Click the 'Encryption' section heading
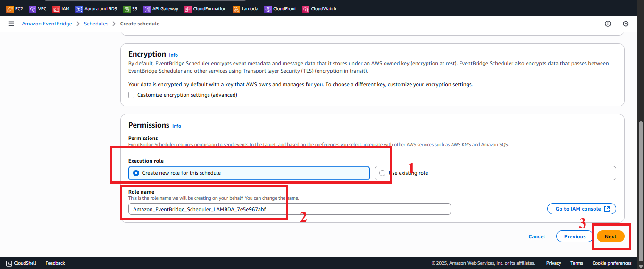Screen dimensions: 644x269 (x=147, y=54)
